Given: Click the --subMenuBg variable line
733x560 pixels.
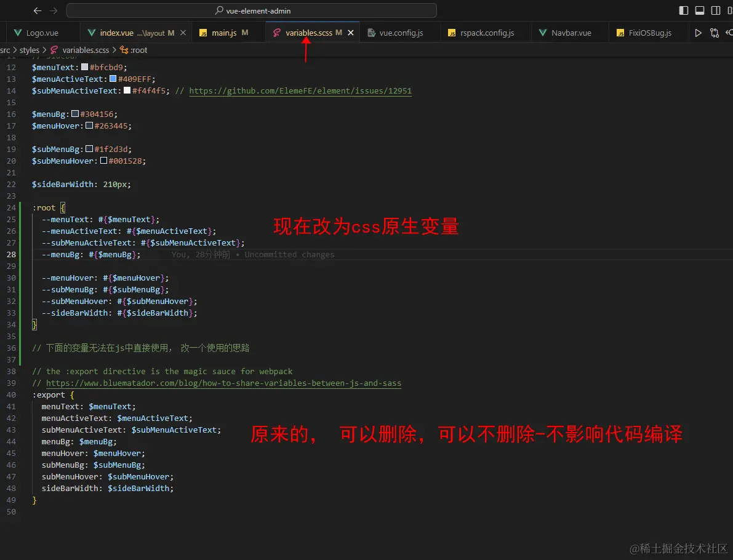Looking at the screenshot, I should 105,289.
